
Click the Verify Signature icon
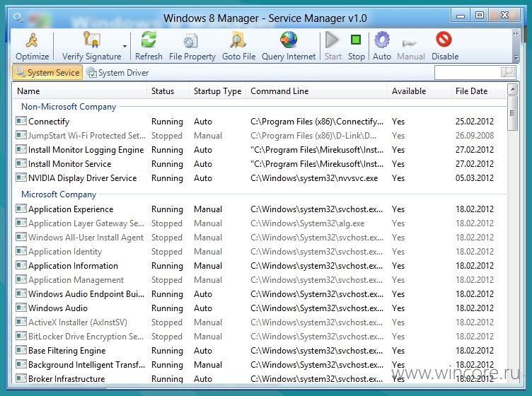point(91,40)
